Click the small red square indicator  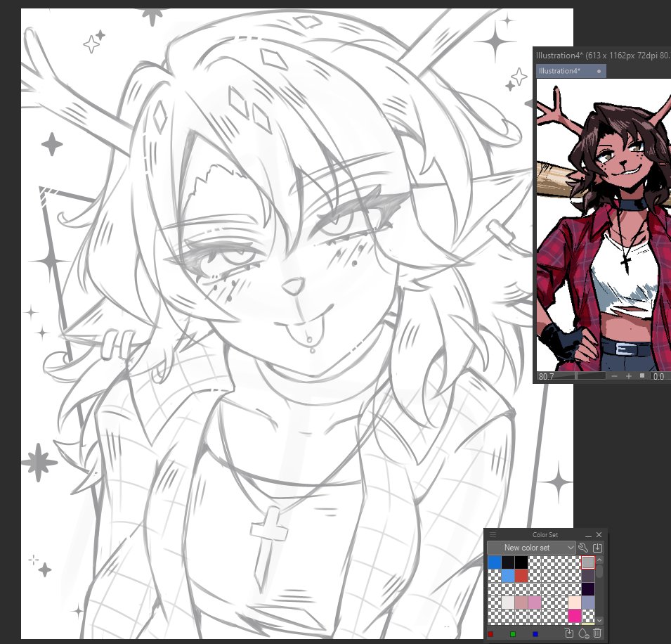[x=490, y=634]
